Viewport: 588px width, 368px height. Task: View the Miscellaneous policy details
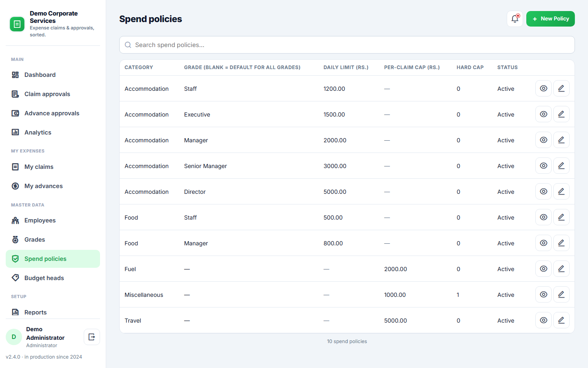coord(543,294)
